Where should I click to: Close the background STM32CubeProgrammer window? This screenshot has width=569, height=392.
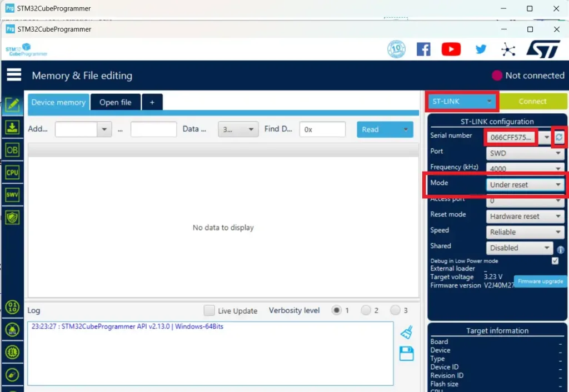[556, 8]
